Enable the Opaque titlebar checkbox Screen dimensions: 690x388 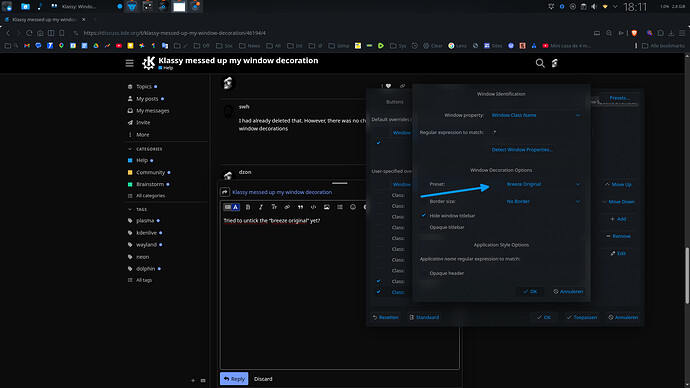click(x=424, y=227)
